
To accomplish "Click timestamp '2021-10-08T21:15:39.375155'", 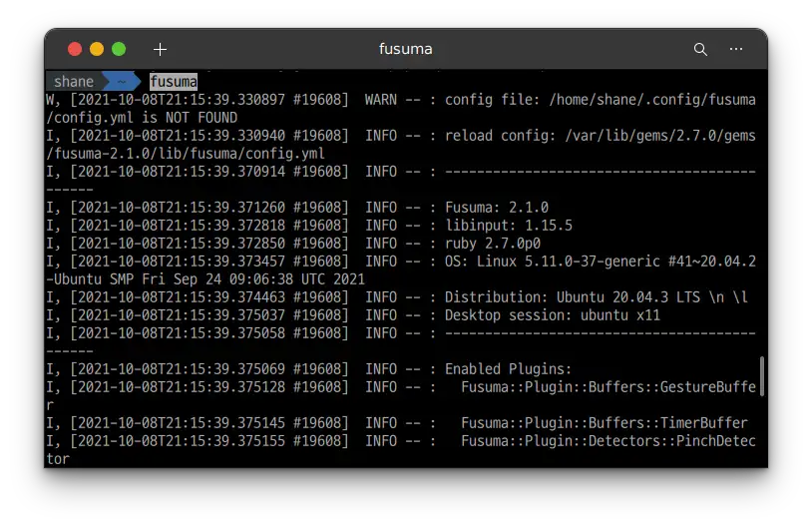I will click(182, 441).
